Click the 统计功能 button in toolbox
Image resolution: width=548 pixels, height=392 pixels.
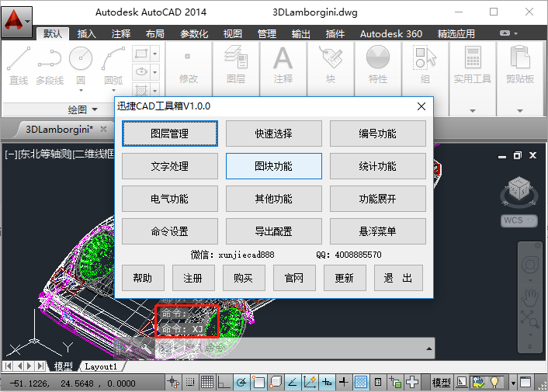click(378, 166)
